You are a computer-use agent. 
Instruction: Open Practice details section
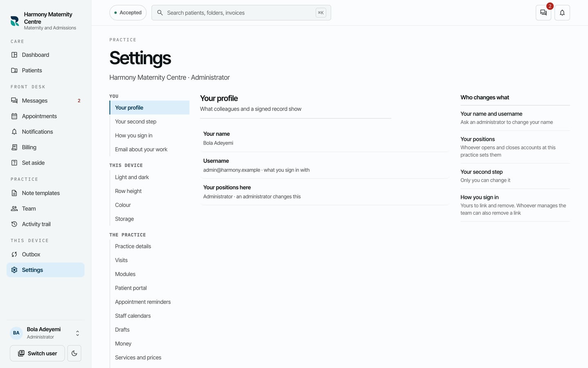click(149, 246)
